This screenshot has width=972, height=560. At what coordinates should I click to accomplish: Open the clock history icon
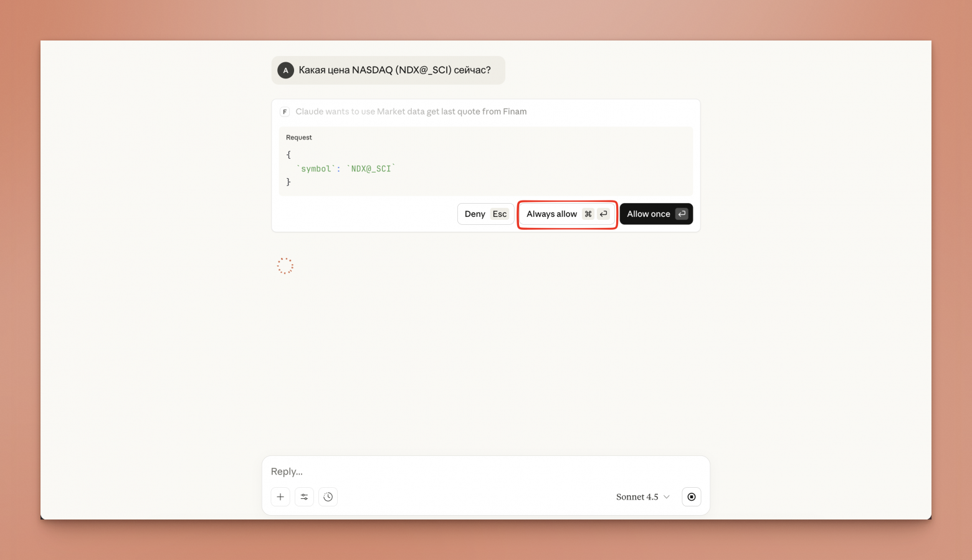(328, 496)
